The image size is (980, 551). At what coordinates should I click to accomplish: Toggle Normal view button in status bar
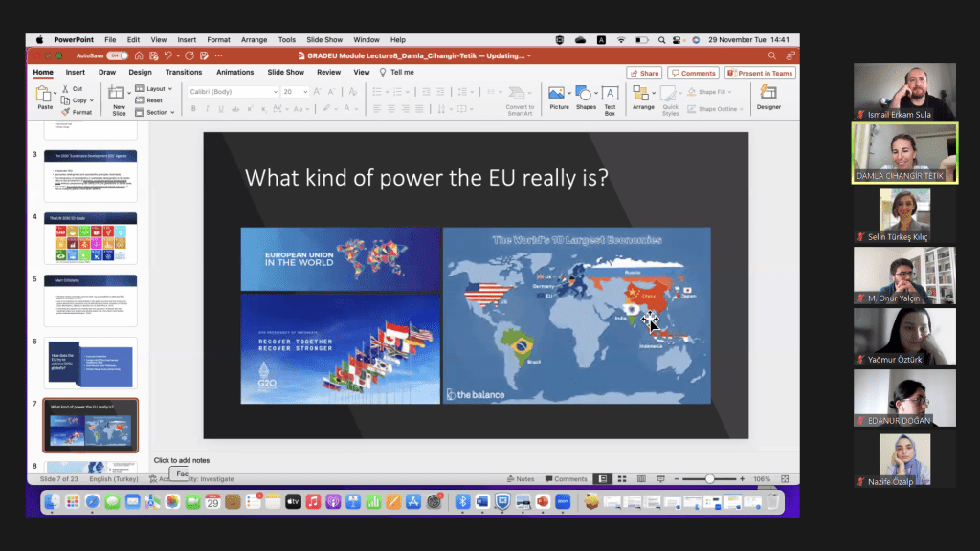[602, 478]
